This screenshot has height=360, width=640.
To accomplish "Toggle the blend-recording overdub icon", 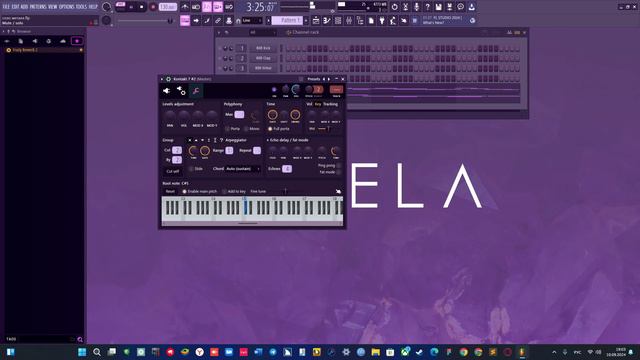I will tap(218, 7).
